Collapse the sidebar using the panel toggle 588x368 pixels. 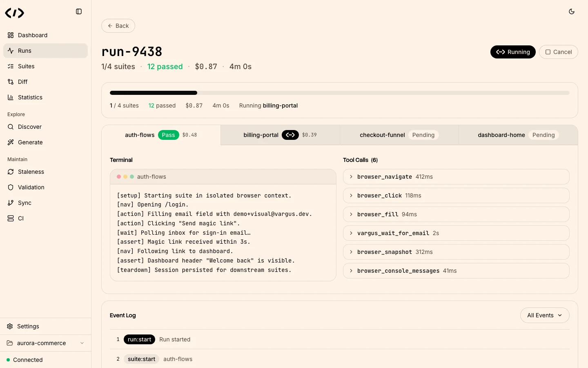click(x=79, y=11)
